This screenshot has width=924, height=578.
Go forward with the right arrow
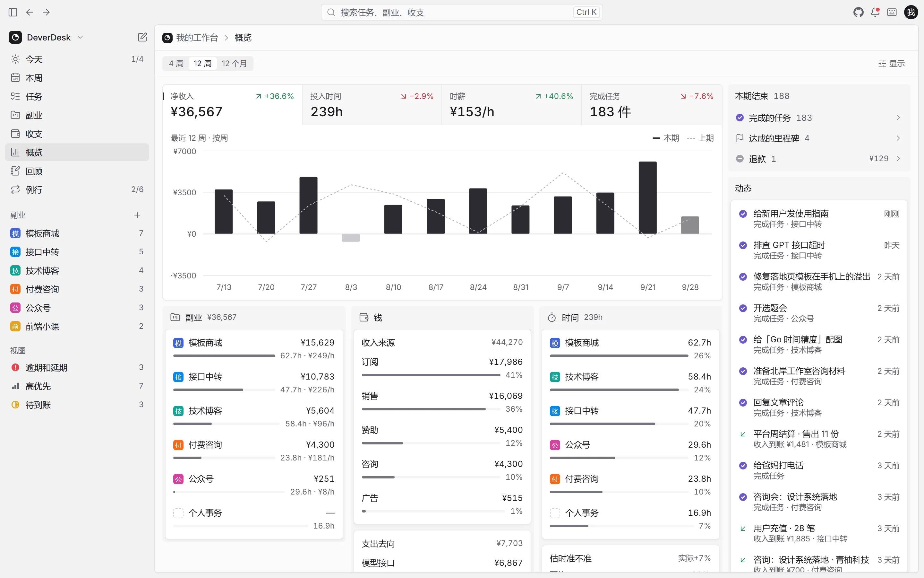coord(46,12)
